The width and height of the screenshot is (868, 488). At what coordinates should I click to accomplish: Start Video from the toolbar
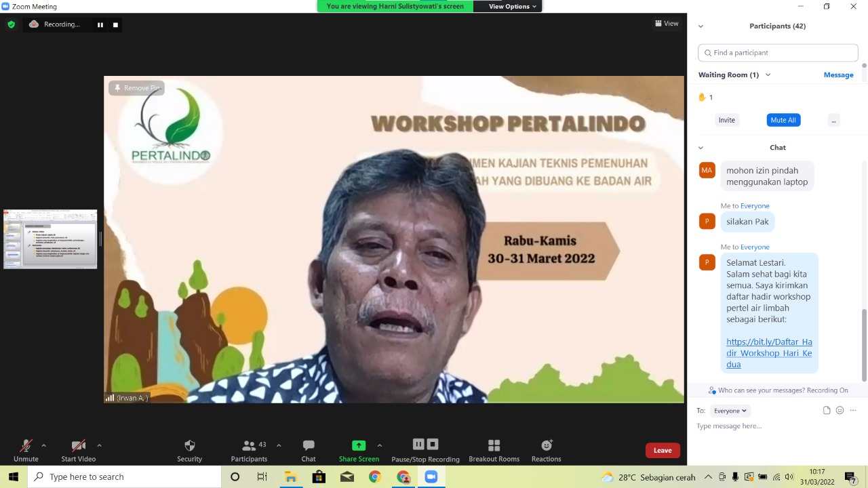[78, 450]
